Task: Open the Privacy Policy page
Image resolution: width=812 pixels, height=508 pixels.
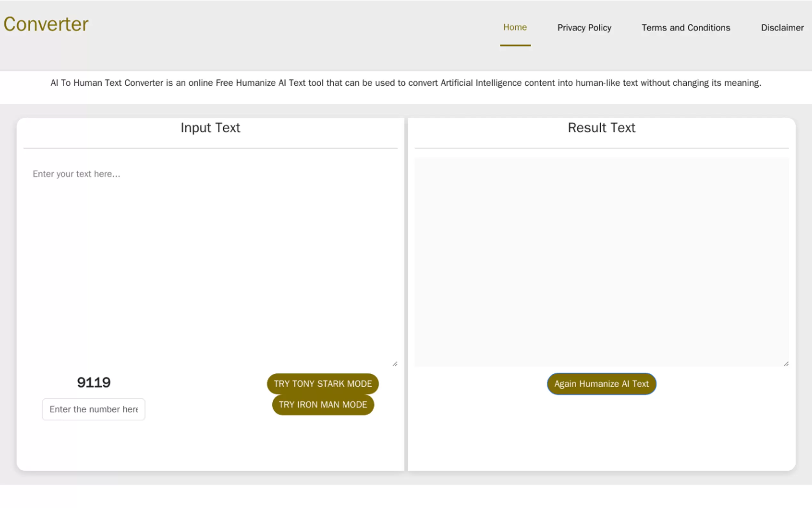Action: click(x=584, y=28)
